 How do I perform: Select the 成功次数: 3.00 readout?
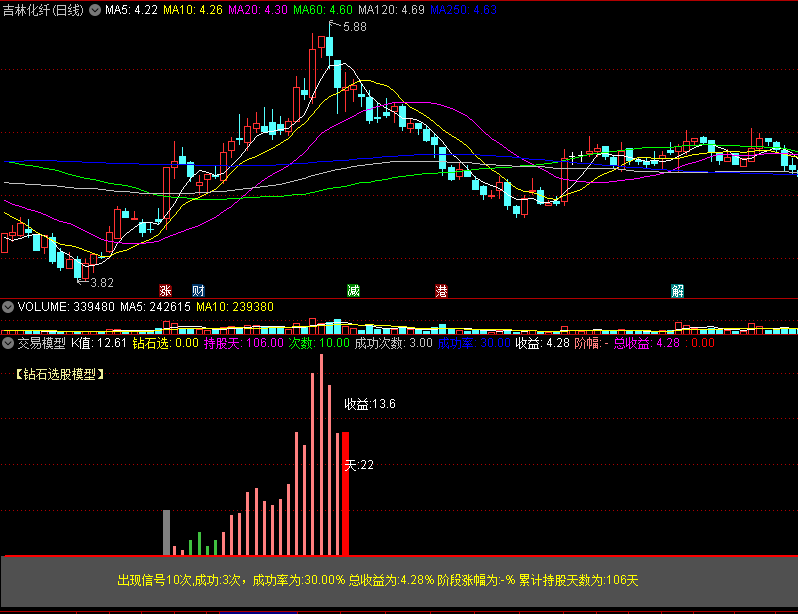pyautogui.click(x=393, y=343)
